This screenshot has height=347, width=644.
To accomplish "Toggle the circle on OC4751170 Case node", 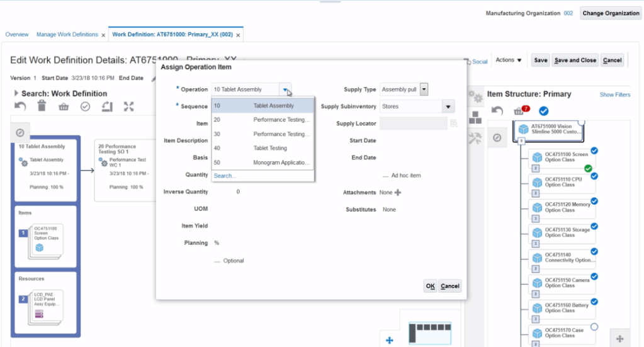I will pos(594,327).
